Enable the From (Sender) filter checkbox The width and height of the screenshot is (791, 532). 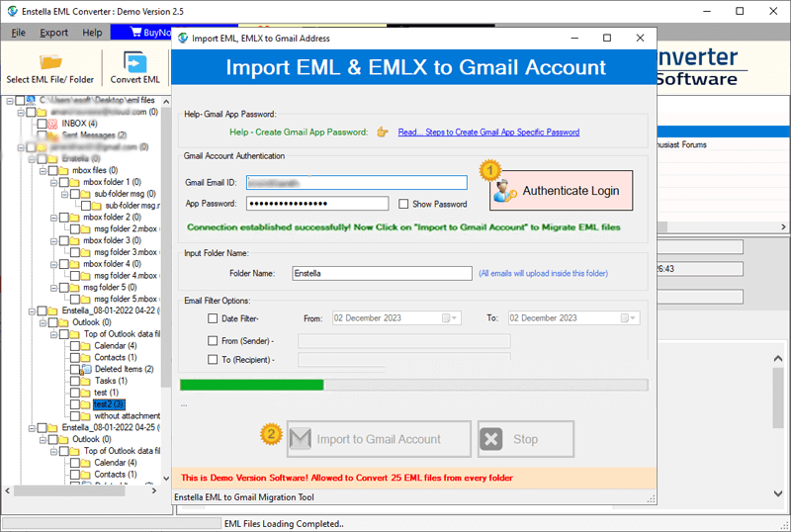coord(213,341)
